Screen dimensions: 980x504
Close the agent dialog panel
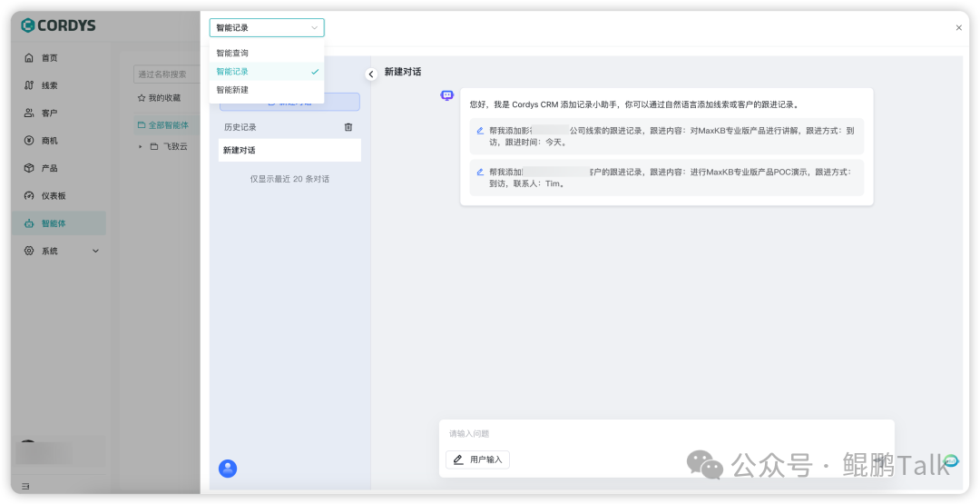coord(959,27)
